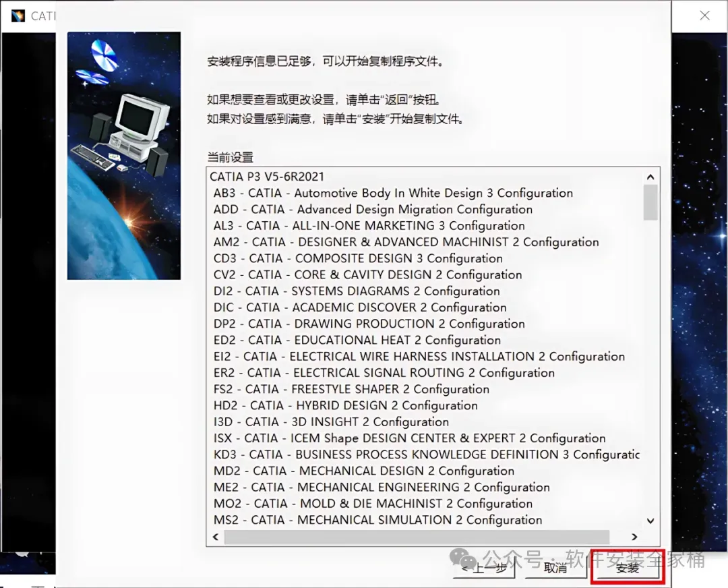Click the CATIA icon in the title bar
The height and width of the screenshot is (588, 728).
click(18, 16)
